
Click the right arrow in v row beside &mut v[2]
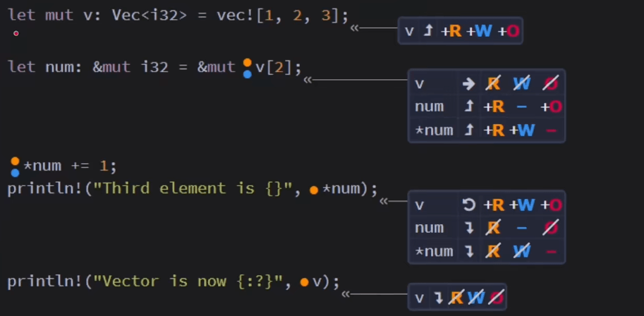pos(468,84)
